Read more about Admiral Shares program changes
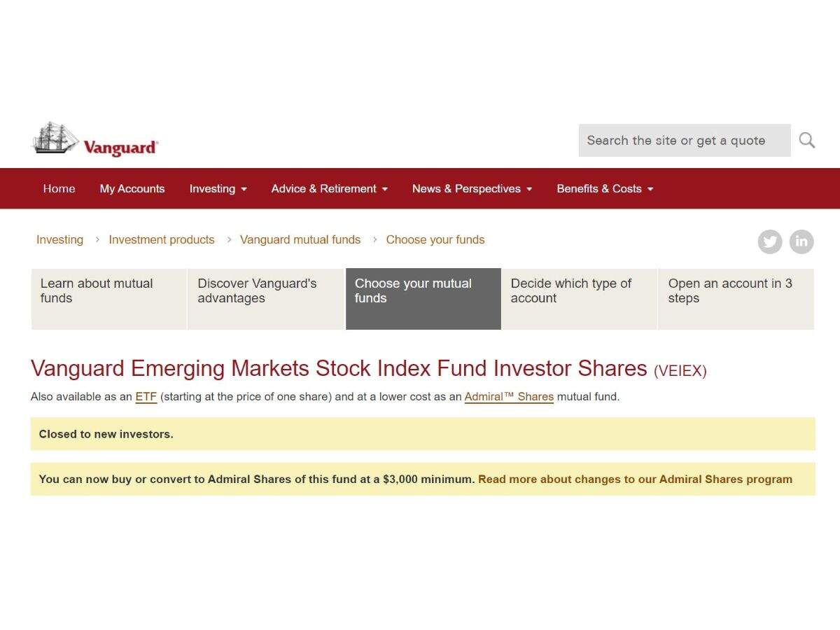This screenshot has height=630, width=840. (635, 479)
